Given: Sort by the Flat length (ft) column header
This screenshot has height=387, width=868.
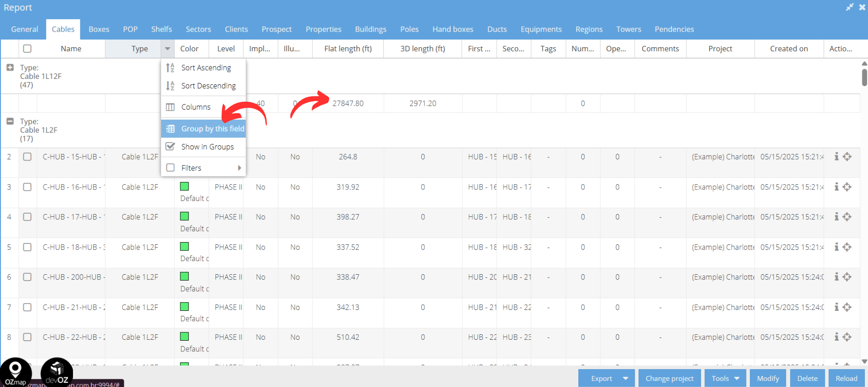Looking at the screenshot, I should (348, 49).
